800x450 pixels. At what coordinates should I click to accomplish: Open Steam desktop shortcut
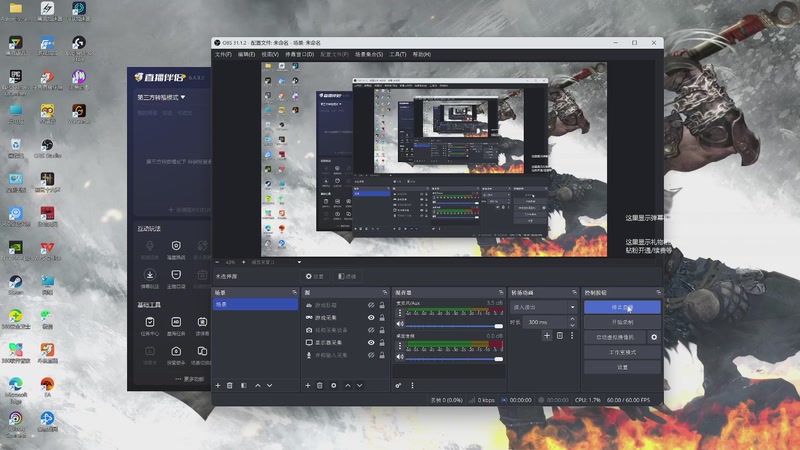[x=15, y=285]
